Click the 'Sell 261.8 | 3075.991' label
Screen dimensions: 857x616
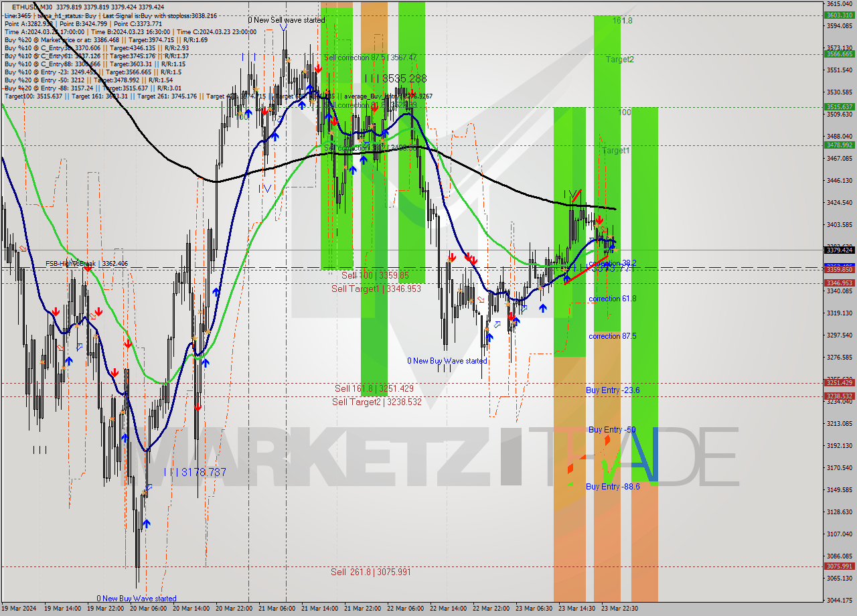(371, 572)
